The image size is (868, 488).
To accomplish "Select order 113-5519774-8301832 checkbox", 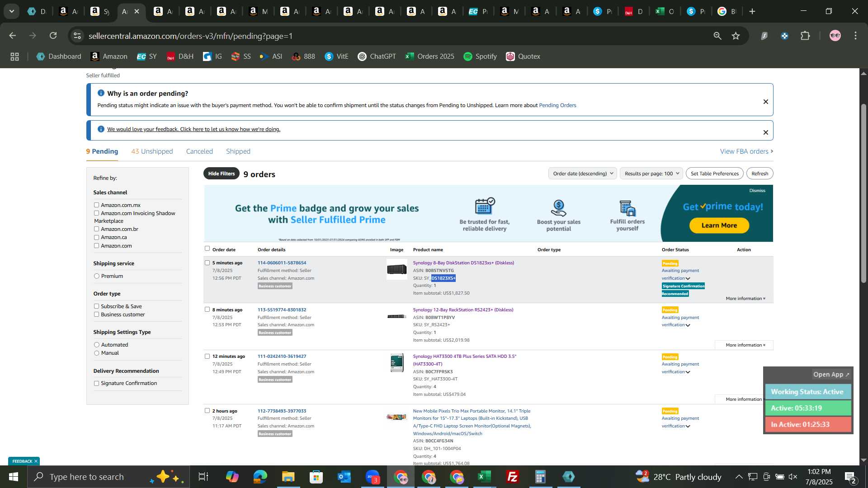I will (x=207, y=310).
